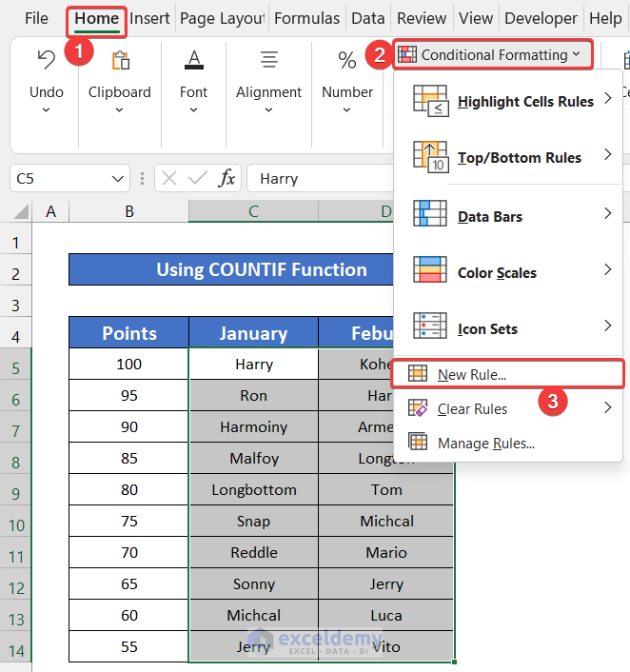Expand Icon Sets submenu arrow
This screenshot has width=630, height=672.
(608, 326)
